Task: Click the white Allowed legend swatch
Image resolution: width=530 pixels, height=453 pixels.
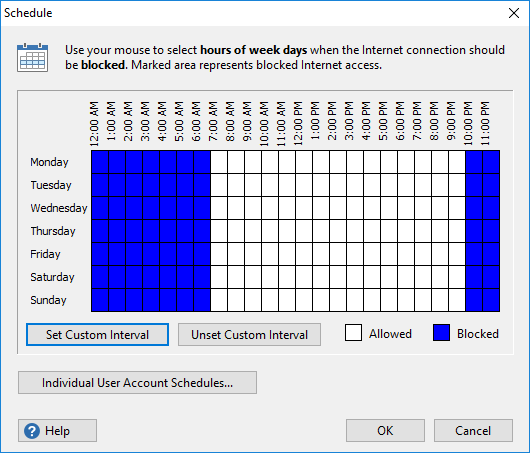Action: coord(353,333)
